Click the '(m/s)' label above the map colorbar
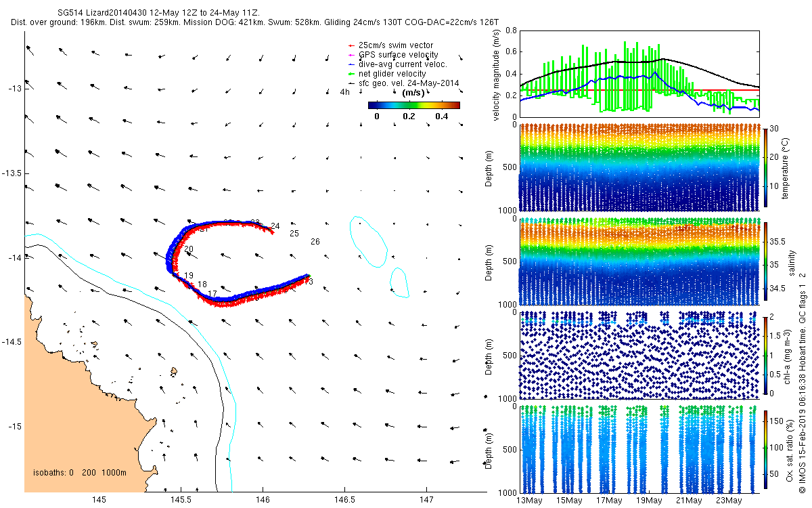Image resolution: width=812 pixels, height=508 pixels. coord(413,93)
